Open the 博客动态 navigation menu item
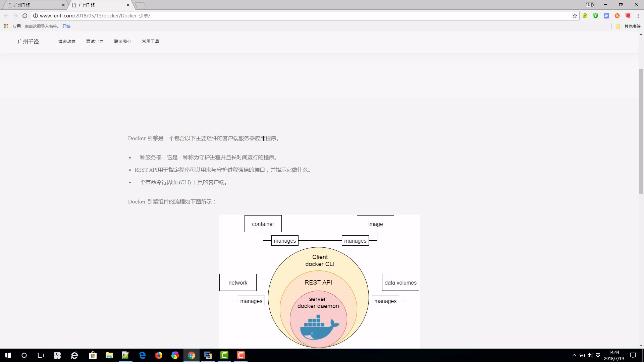The image size is (644, 362). pos(67,42)
